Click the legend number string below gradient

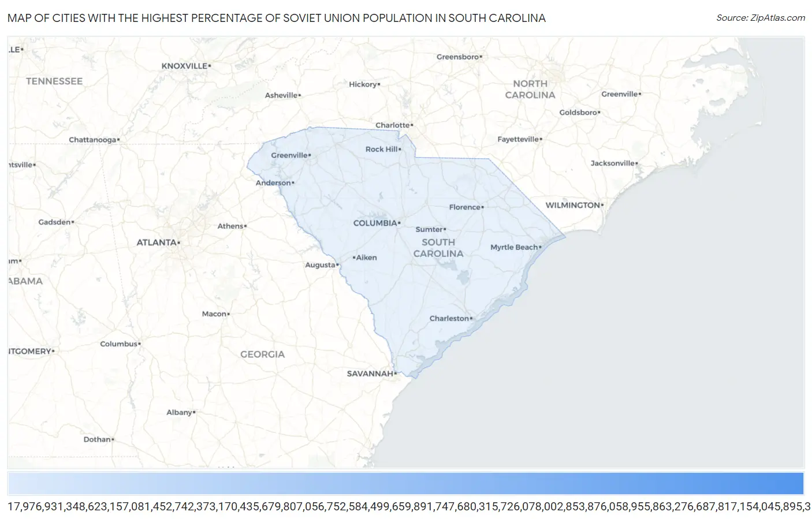pos(409,507)
